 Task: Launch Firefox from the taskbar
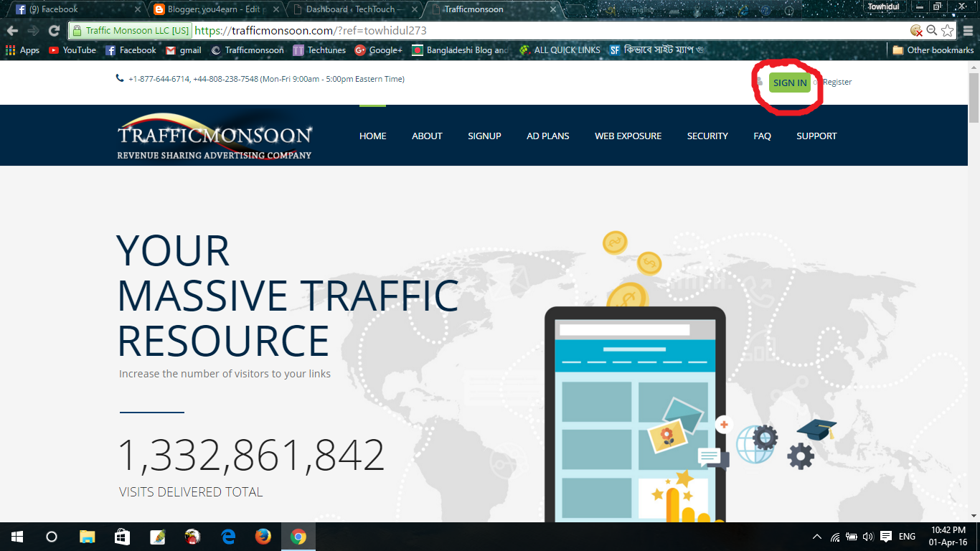tap(263, 537)
